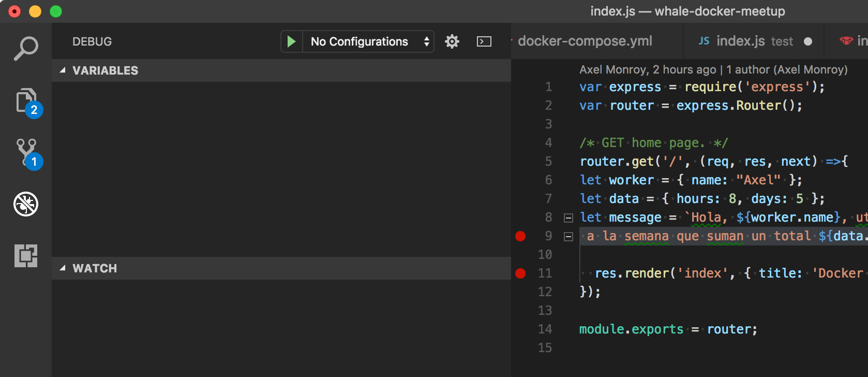Image resolution: width=868 pixels, height=377 pixels.
Task: Open the Debug Console icon
Action: pyautogui.click(x=484, y=41)
